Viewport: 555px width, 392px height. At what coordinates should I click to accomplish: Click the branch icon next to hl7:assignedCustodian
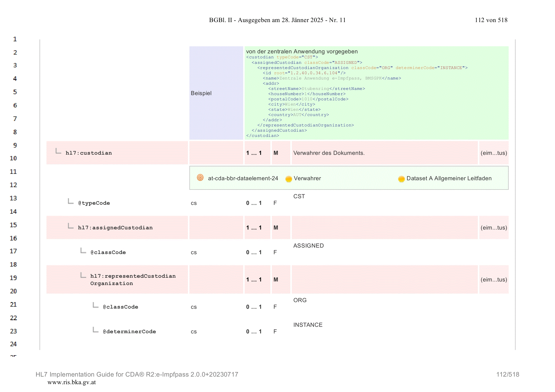click(x=71, y=226)
